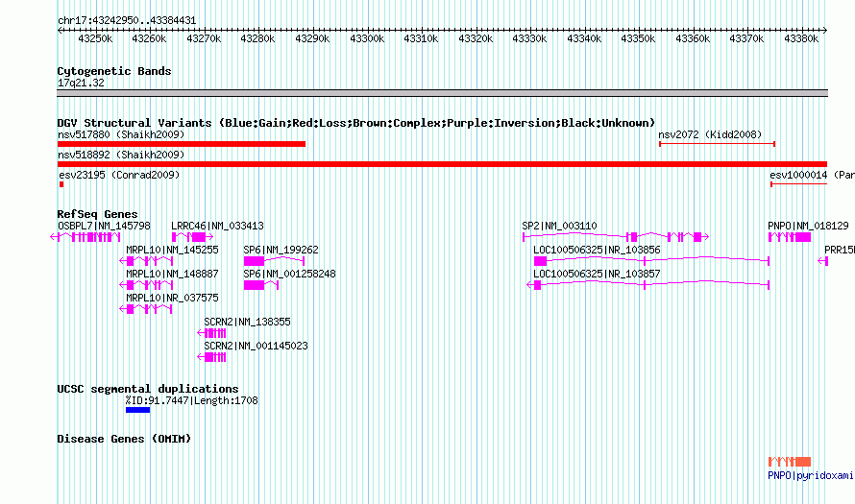
Task: Click the LRRC46|NM_033413 label
Action: [217, 226]
